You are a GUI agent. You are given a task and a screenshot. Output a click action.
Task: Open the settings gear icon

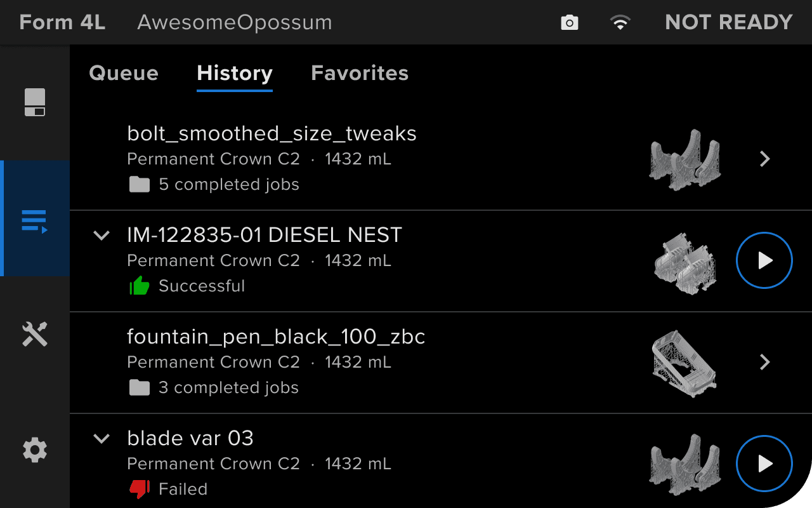35,450
